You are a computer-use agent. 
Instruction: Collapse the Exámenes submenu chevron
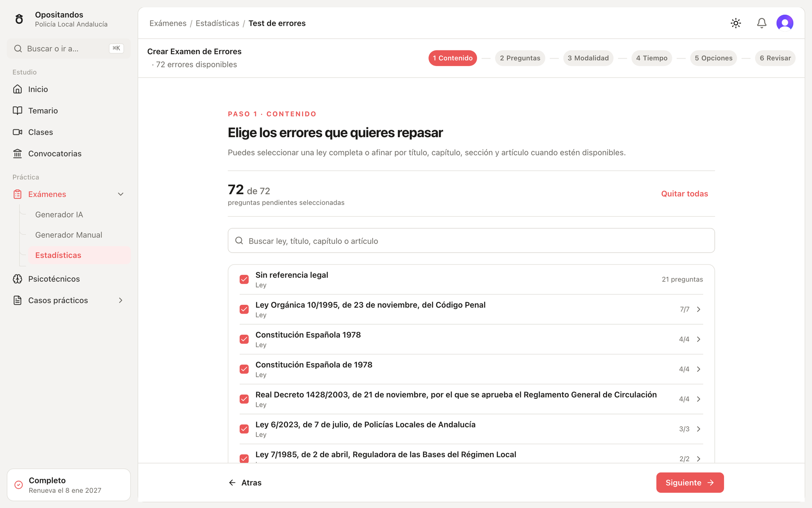pos(121,194)
